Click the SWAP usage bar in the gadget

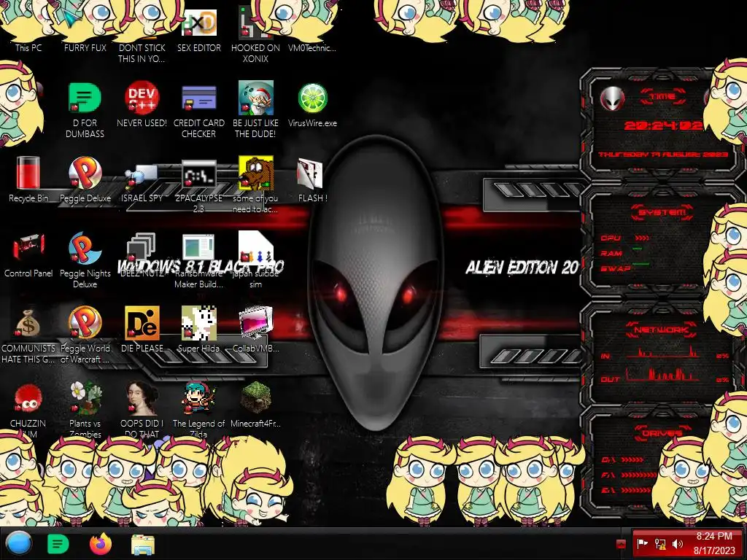[x=640, y=263]
